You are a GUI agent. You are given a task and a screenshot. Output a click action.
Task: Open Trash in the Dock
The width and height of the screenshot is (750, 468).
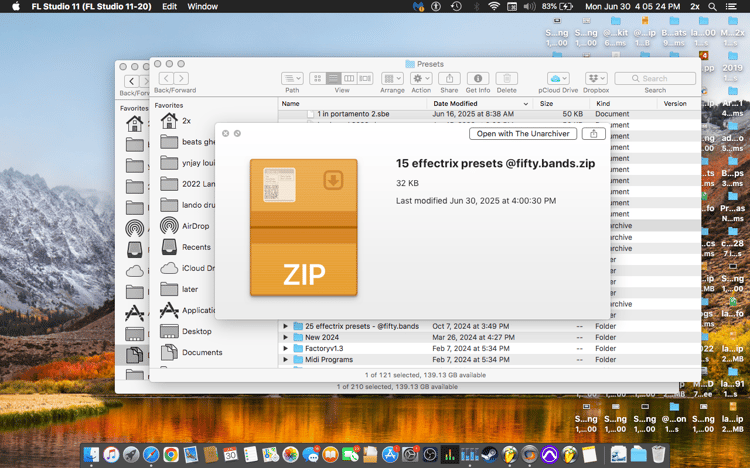pos(659,454)
